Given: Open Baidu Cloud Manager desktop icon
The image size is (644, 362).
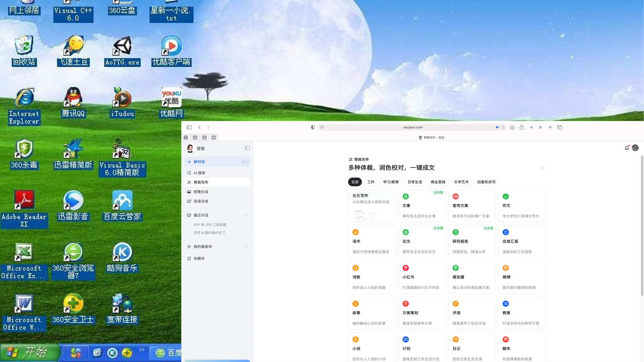Looking at the screenshot, I should [x=122, y=206].
